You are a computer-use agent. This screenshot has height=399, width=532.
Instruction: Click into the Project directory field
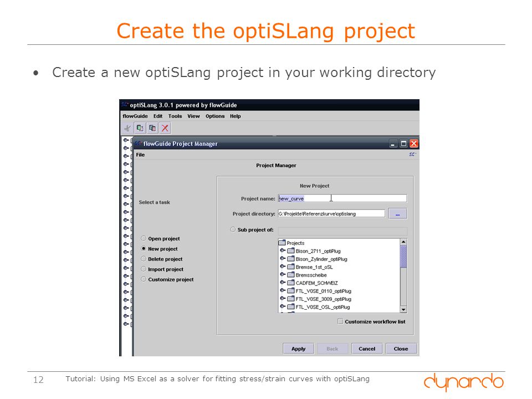(331, 214)
